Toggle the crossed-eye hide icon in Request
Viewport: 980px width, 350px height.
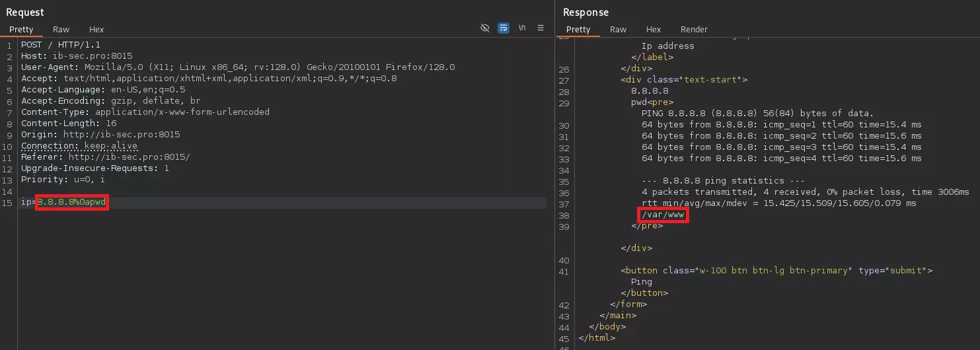coord(485,28)
